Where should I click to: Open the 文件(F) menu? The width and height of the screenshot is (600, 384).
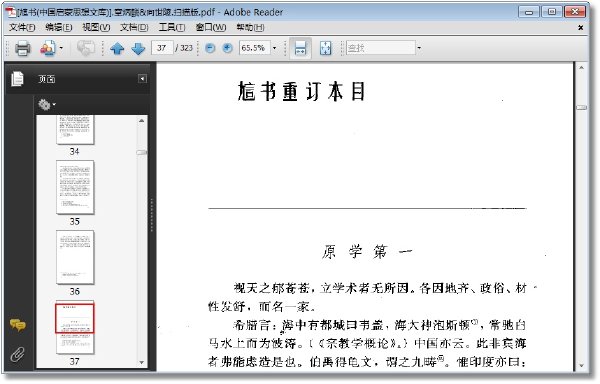pyautogui.click(x=22, y=28)
